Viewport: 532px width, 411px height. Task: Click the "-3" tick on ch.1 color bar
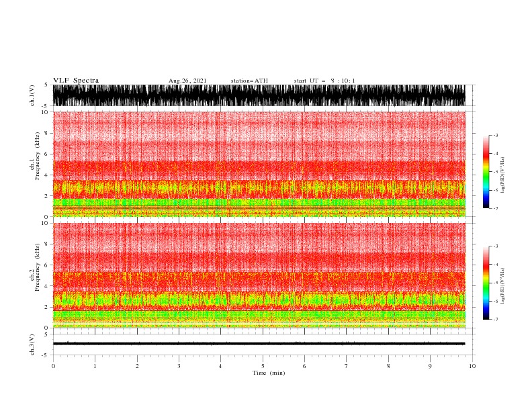[495, 135]
